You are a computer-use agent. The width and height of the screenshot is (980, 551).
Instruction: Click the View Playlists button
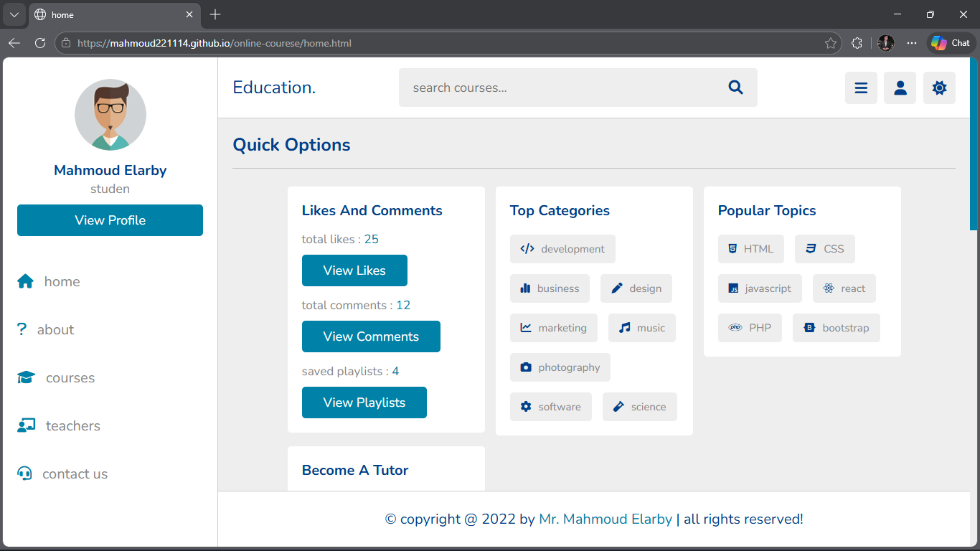364,402
